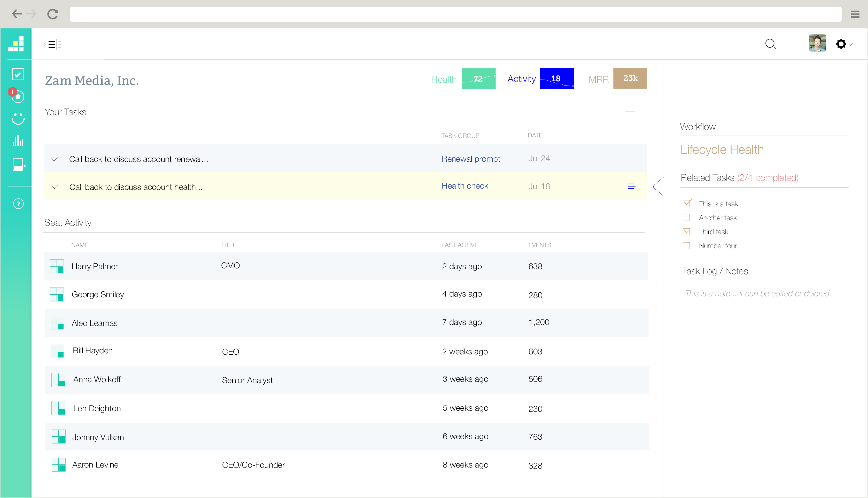Open the tasks checkmark icon in sidebar
This screenshot has width=868, height=498.
18,74
